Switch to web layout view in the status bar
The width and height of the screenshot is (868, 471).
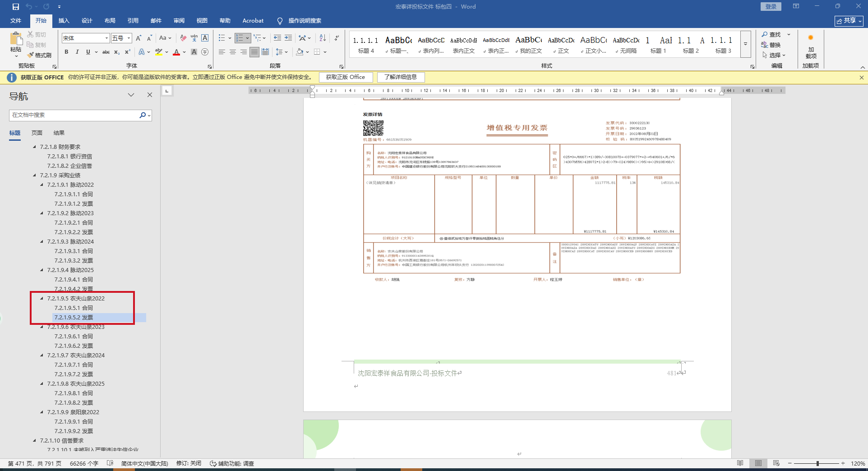pyautogui.click(x=776, y=463)
